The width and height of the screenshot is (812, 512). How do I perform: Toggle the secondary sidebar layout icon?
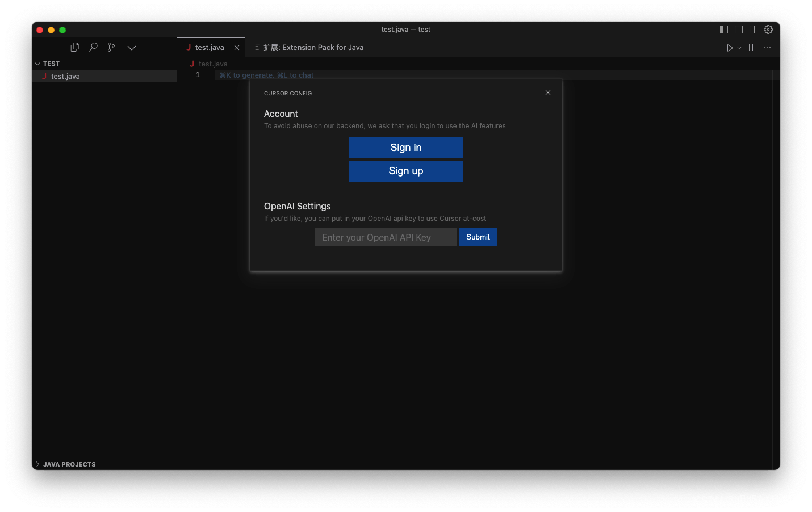(x=754, y=30)
